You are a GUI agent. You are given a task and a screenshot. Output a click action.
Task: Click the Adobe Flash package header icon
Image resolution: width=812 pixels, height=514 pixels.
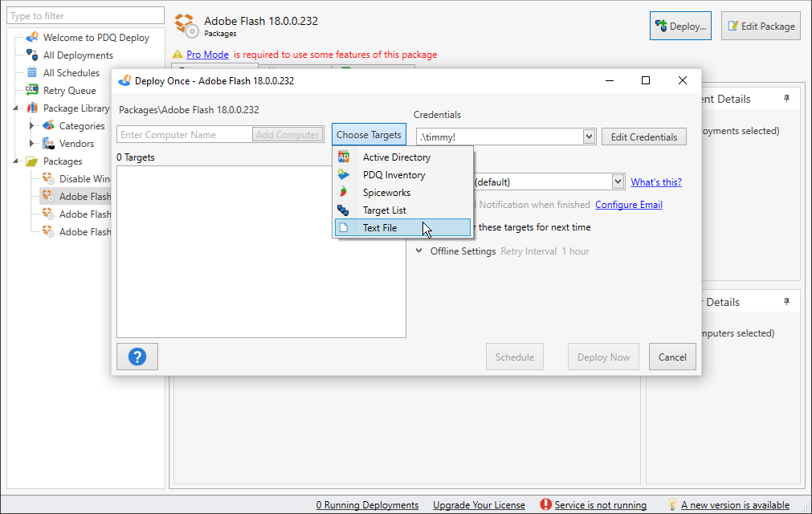click(186, 26)
